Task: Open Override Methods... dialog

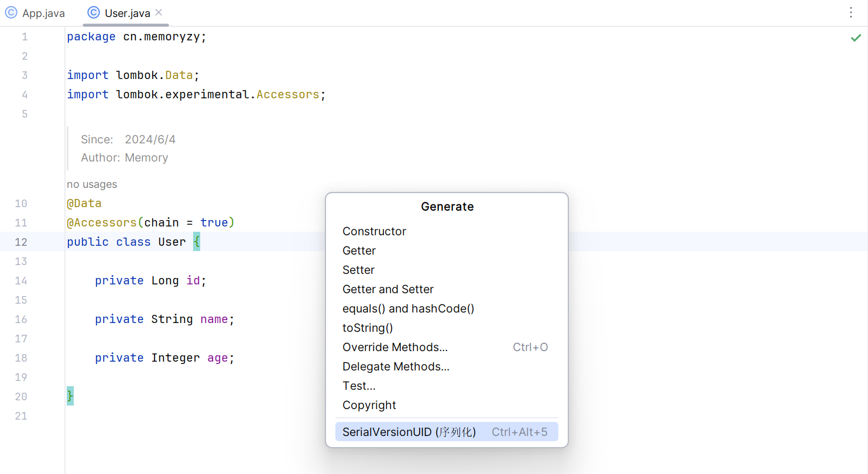Action: coord(395,347)
